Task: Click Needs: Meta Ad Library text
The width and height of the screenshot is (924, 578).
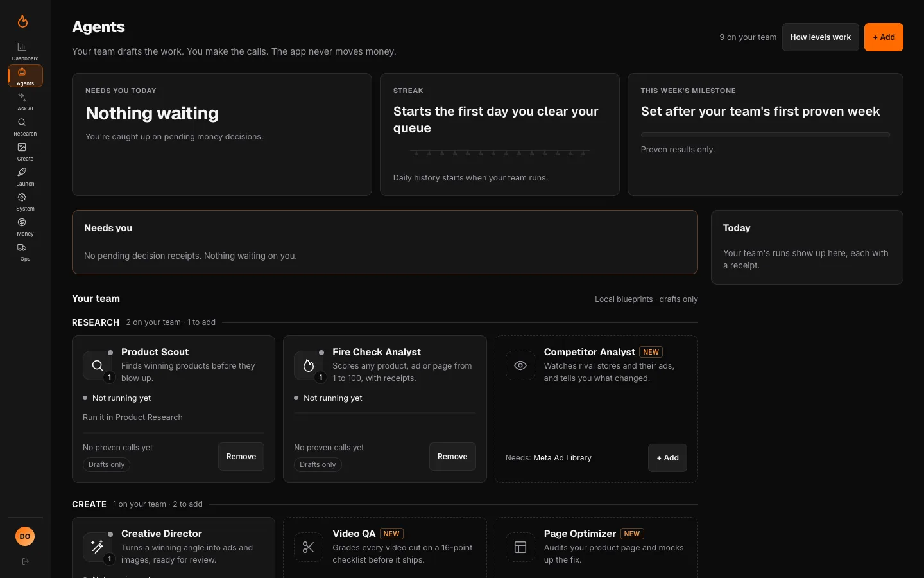Action: (549, 458)
